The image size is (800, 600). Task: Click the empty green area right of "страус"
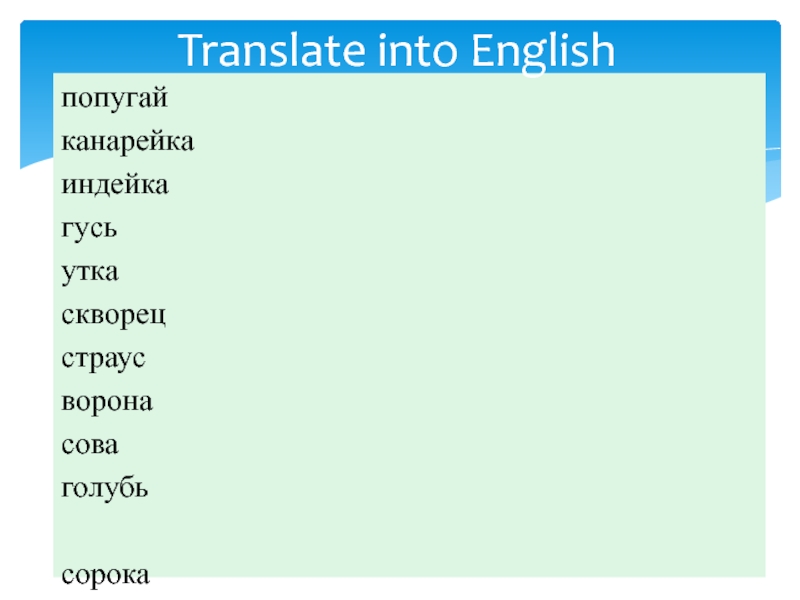[x=450, y=359]
